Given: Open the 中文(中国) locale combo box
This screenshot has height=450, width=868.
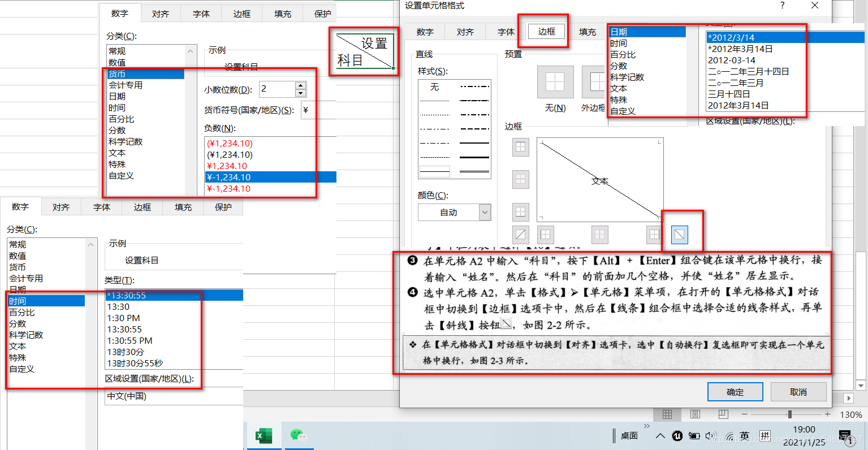Looking at the screenshot, I should (x=175, y=396).
